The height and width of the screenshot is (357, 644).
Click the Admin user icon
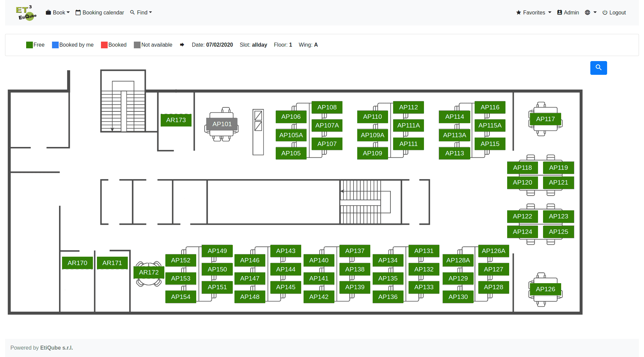click(x=559, y=12)
